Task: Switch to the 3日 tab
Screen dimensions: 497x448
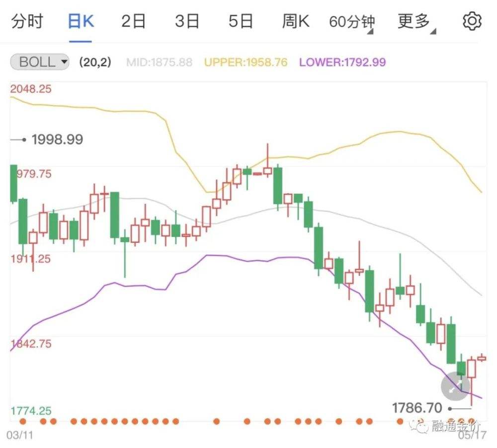Action: point(187,21)
